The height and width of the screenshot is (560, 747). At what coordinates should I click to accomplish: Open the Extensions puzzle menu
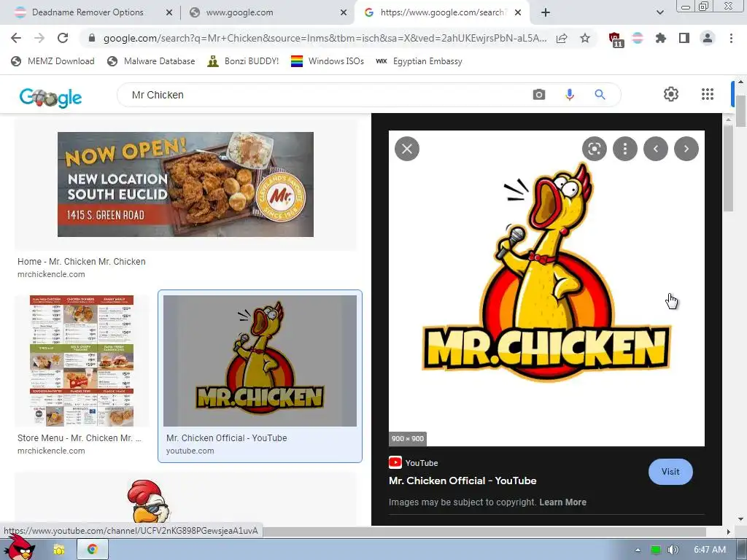[660, 38]
